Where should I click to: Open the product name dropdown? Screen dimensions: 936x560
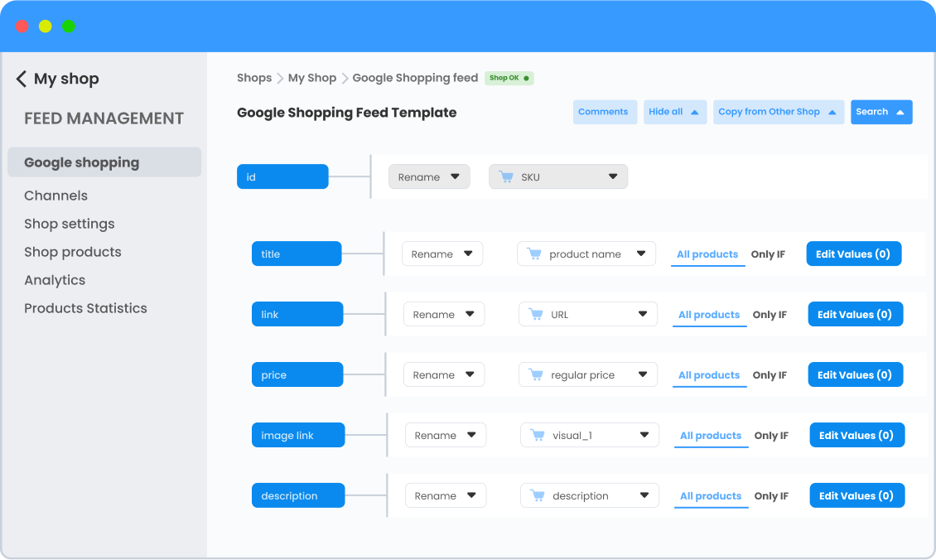click(586, 253)
